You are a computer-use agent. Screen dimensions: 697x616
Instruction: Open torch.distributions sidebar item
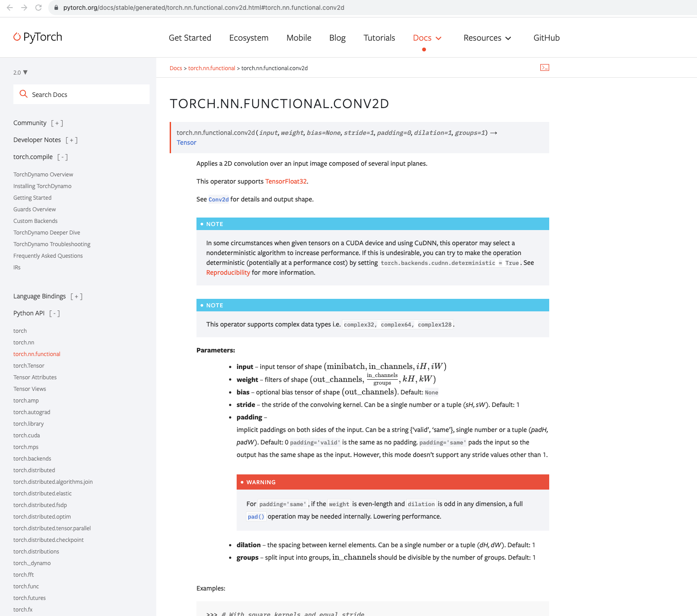36,551
